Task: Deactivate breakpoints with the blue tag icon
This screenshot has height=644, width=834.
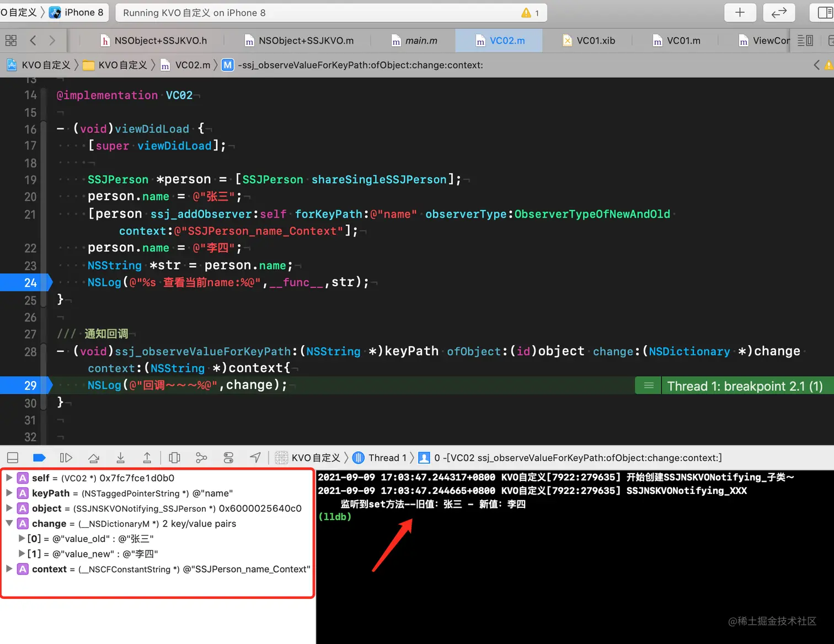Action: point(39,458)
